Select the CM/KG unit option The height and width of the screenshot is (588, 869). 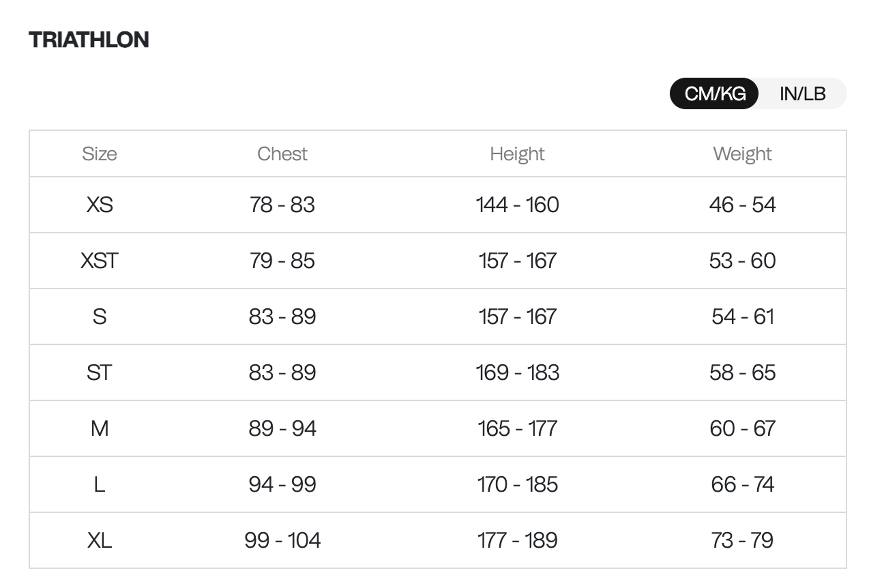(x=714, y=94)
